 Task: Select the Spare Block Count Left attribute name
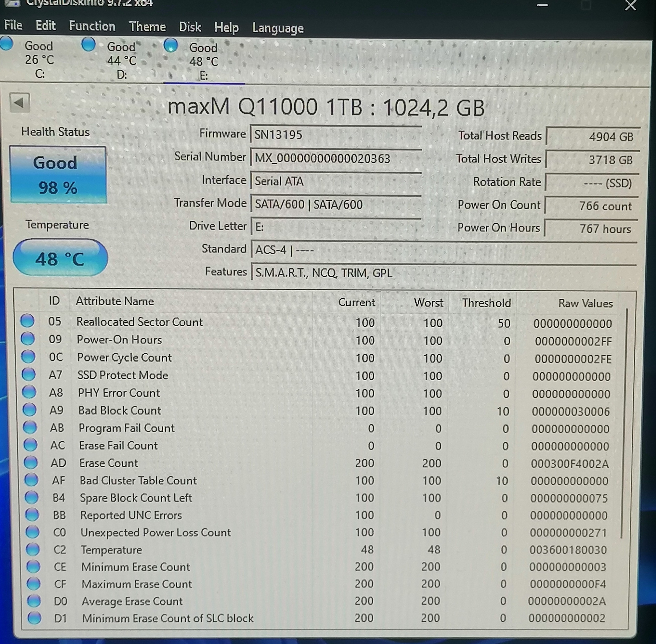[136, 498]
